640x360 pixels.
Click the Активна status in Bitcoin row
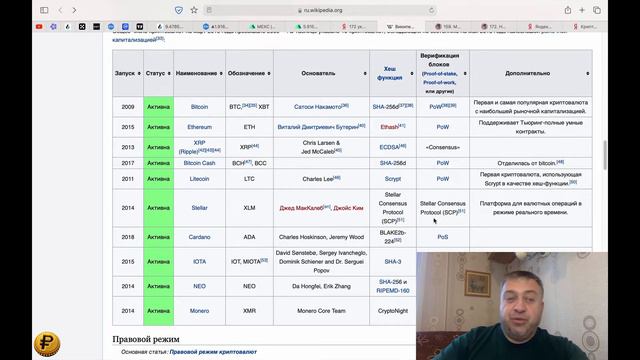coord(158,107)
